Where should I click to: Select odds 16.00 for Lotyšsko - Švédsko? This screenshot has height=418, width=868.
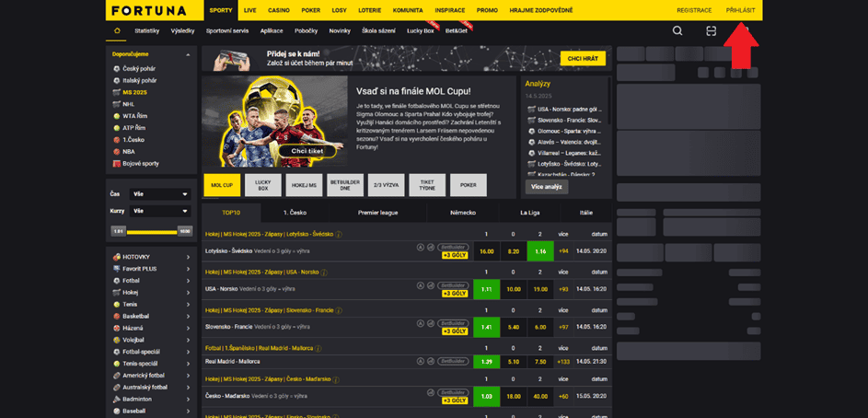[x=487, y=251]
